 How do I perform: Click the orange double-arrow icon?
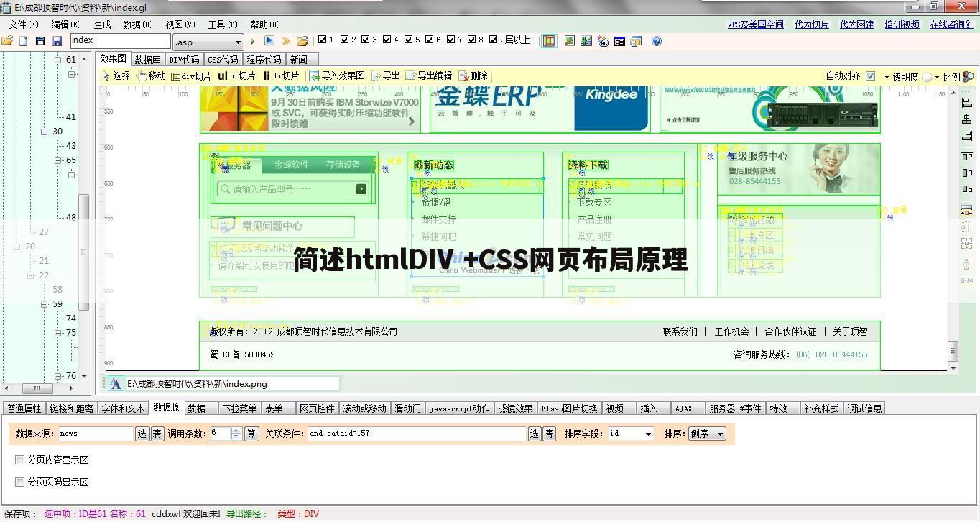point(286,41)
